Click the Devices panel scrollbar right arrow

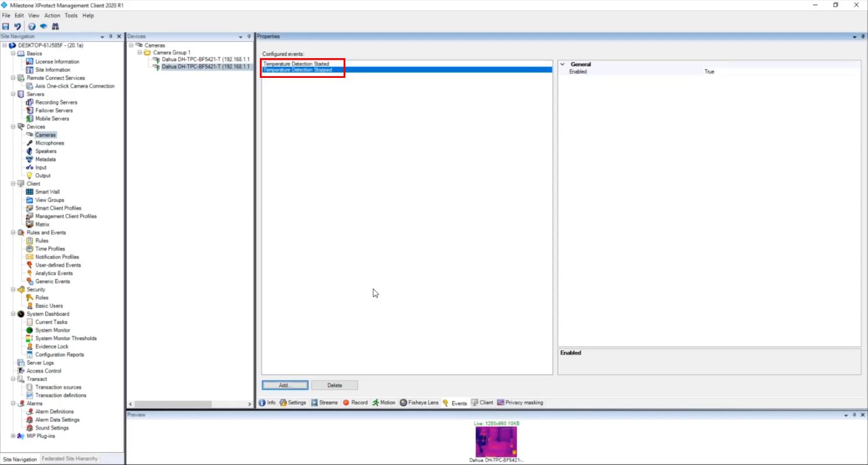click(x=249, y=404)
